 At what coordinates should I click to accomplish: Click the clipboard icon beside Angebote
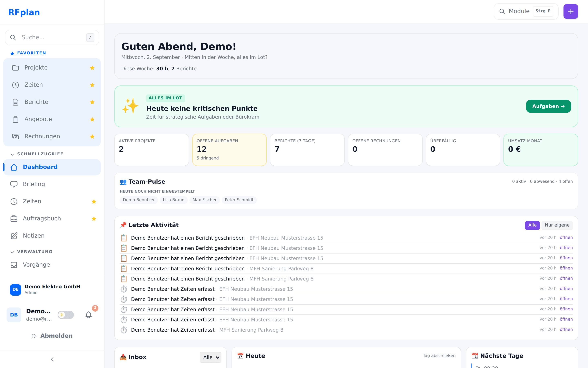click(x=16, y=119)
